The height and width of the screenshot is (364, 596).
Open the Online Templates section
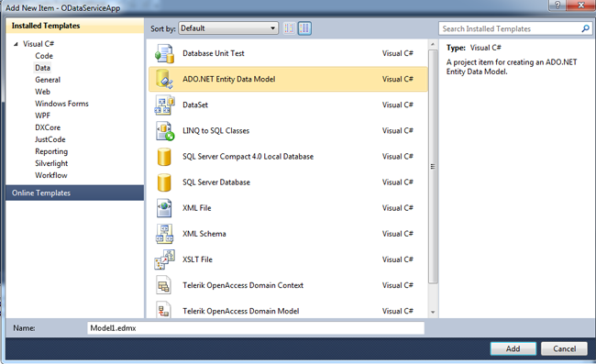click(74, 193)
